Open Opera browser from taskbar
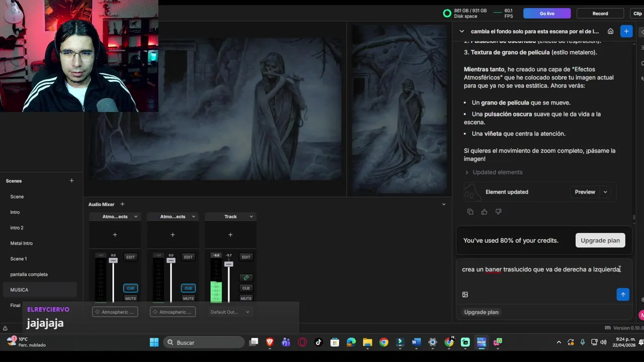 302,342
